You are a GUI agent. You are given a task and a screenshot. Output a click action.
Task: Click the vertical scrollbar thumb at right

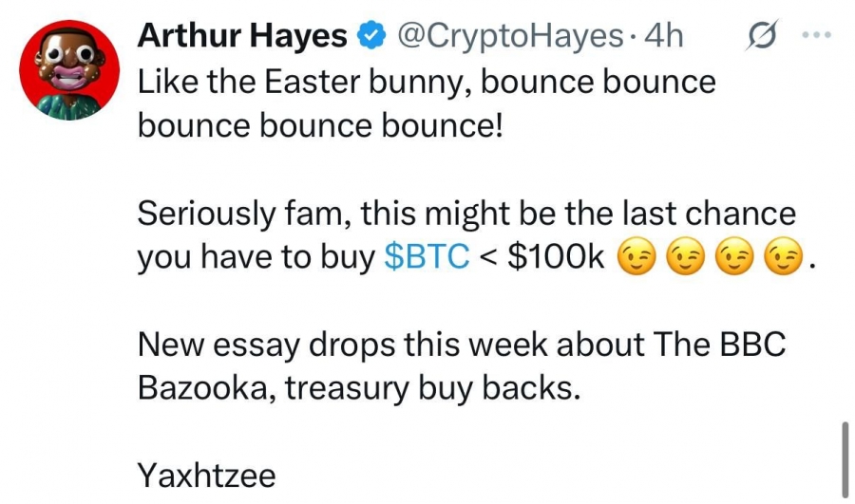(x=845, y=458)
